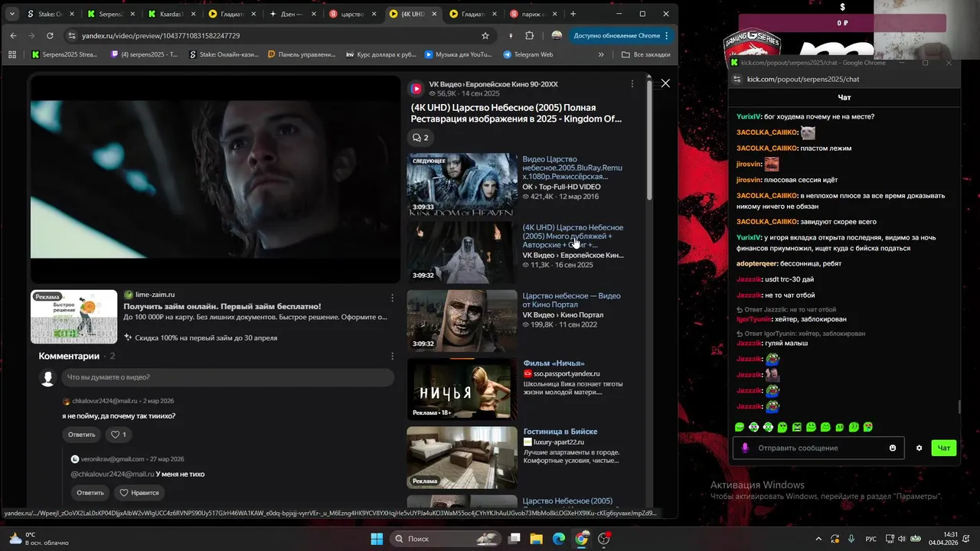Image resolution: width=980 pixels, height=551 pixels.
Task: Expand the Chrome tab search dropdown
Action: (12, 14)
